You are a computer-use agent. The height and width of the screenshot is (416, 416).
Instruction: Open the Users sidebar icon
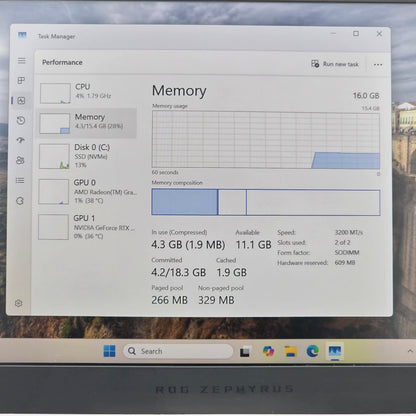click(20, 160)
